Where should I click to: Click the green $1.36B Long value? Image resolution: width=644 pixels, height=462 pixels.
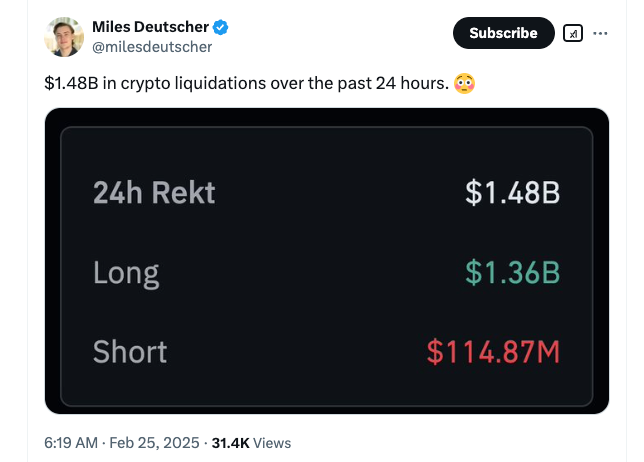512,272
